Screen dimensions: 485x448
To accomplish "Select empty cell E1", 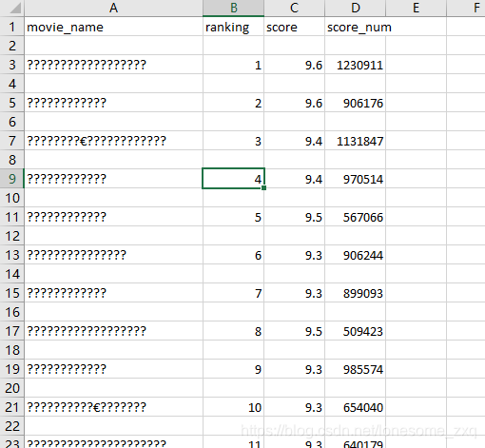I will click(x=416, y=27).
